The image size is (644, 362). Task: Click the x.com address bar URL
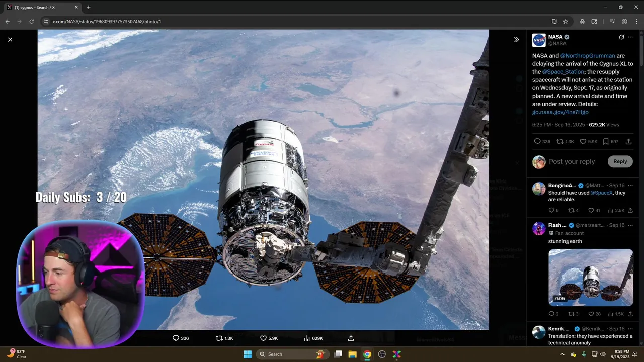(107, 22)
